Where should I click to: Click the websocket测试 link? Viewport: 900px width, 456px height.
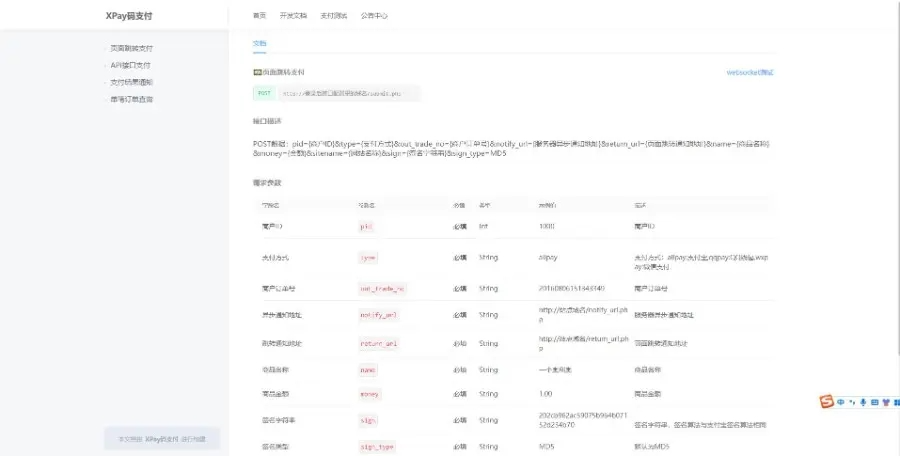coord(750,72)
